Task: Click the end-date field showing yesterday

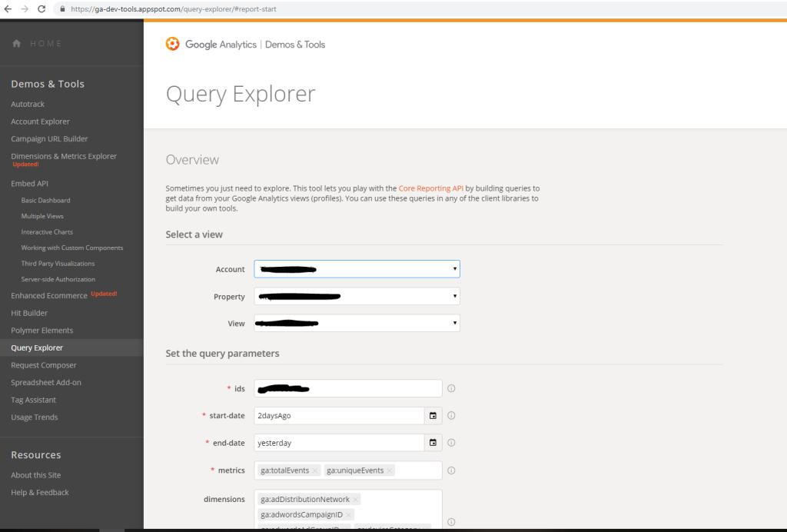Action: tap(339, 443)
